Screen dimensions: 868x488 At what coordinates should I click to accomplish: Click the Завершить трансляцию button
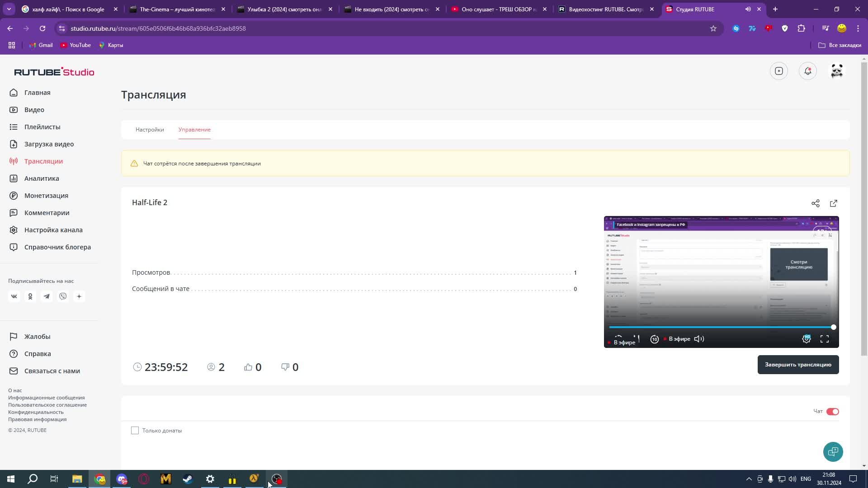[798, 365]
